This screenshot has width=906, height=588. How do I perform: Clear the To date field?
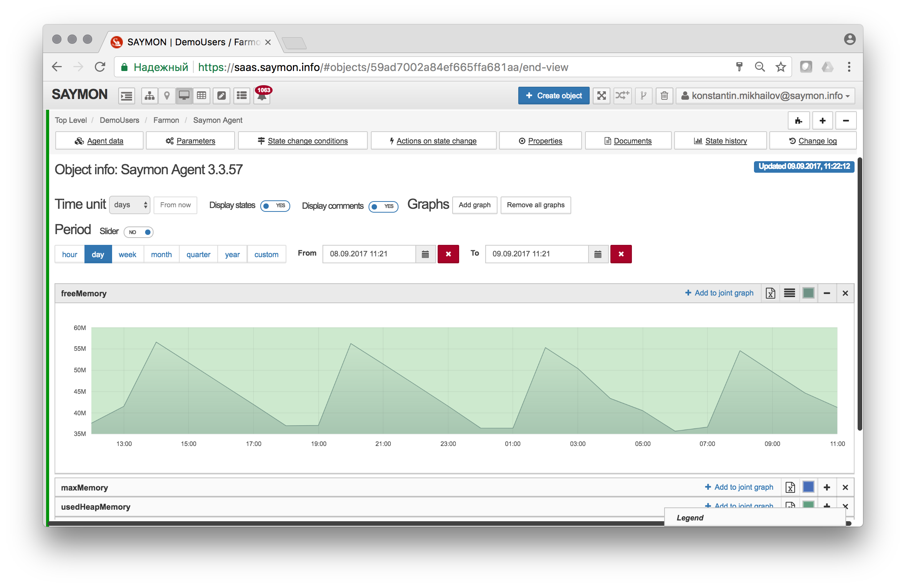tap(621, 254)
